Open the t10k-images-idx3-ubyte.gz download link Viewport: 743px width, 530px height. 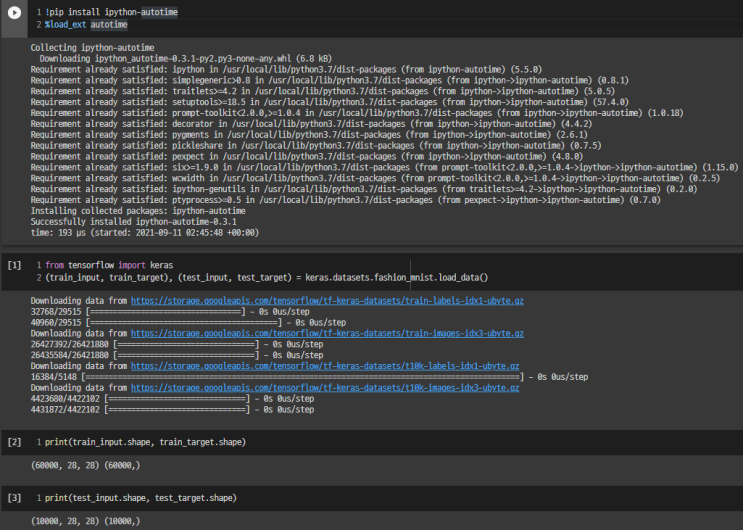pyautogui.click(x=325, y=388)
